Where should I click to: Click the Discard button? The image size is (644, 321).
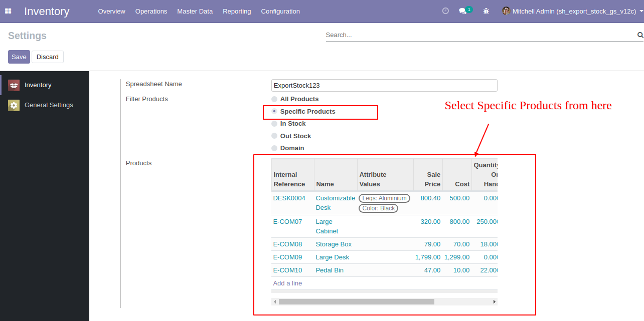tap(48, 57)
